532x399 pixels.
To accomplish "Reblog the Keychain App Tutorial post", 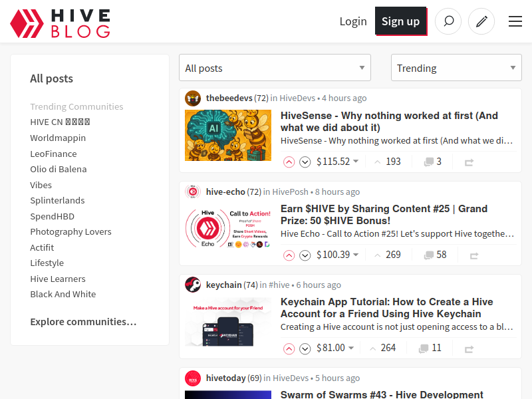I will tap(469, 348).
